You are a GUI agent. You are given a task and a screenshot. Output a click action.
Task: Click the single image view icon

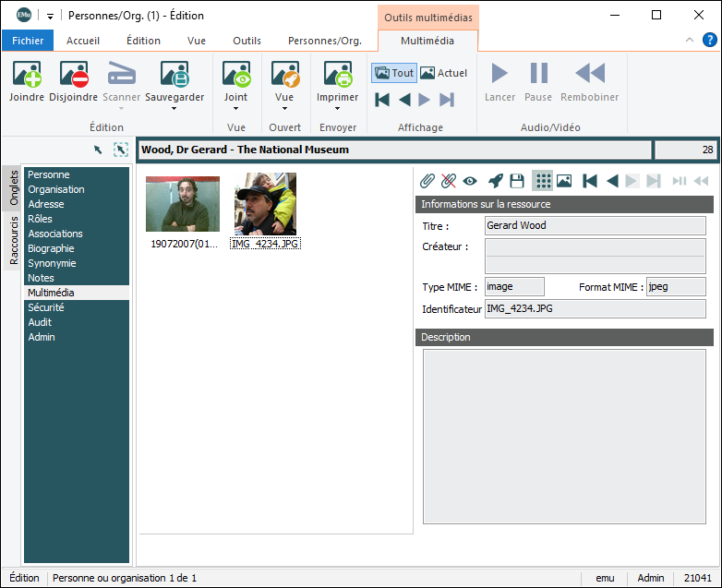point(564,181)
